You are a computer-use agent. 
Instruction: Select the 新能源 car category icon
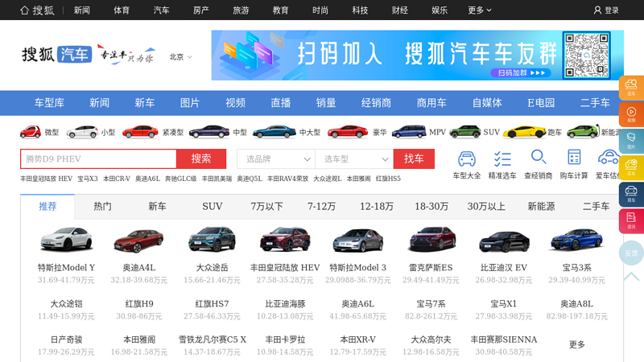click(583, 132)
